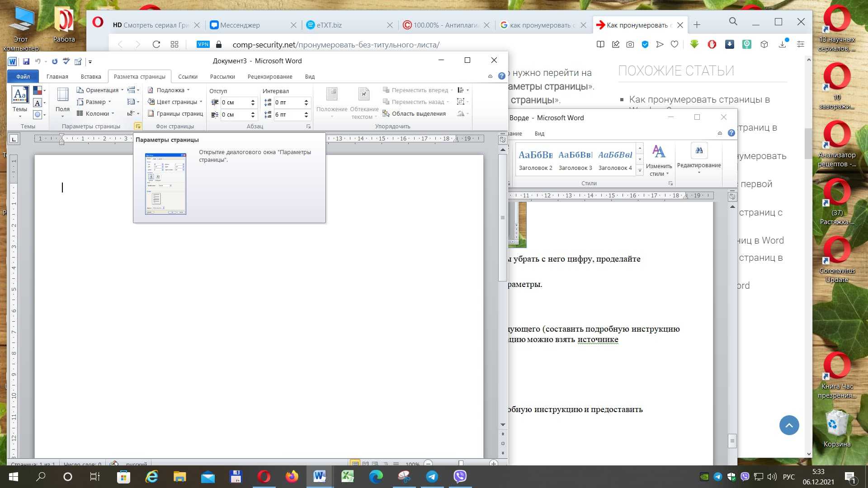Click the zoom out minus button in status bar
Image resolution: width=868 pixels, height=488 pixels.
[x=429, y=463]
